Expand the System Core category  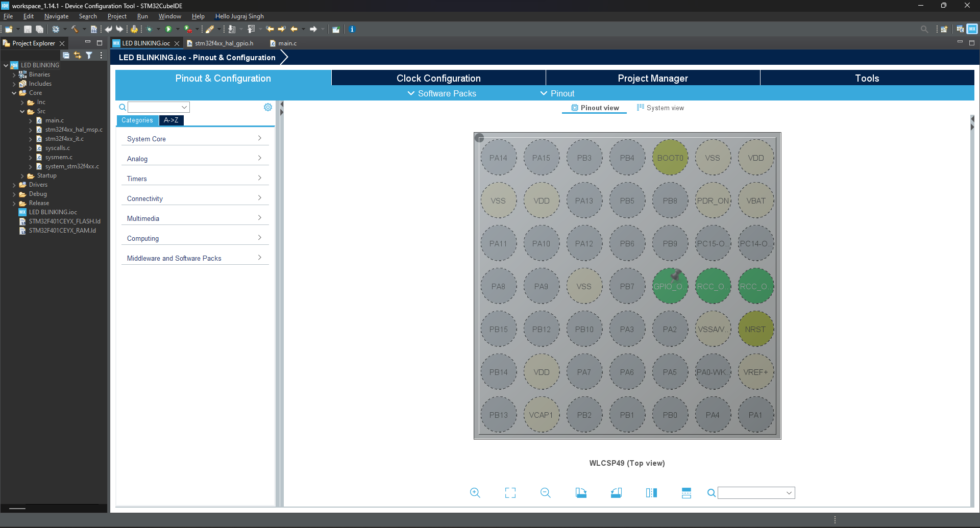click(x=195, y=139)
